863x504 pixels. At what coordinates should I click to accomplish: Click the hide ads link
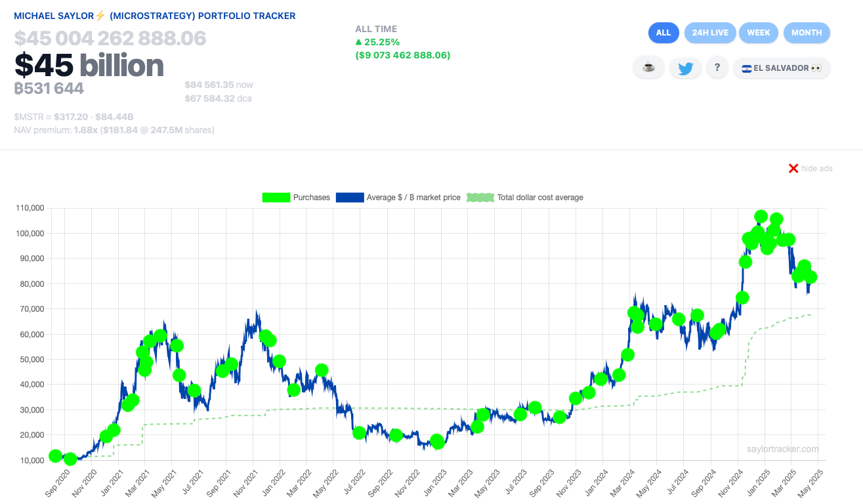click(816, 169)
